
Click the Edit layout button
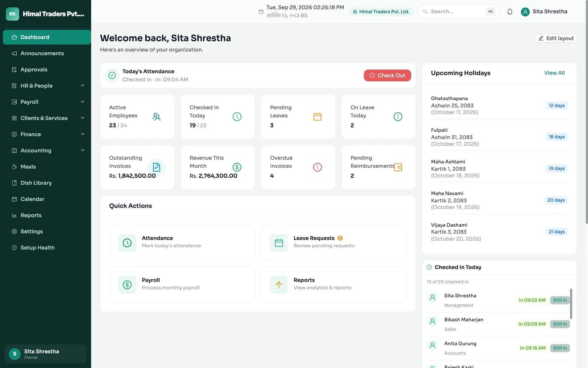[x=556, y=38]
